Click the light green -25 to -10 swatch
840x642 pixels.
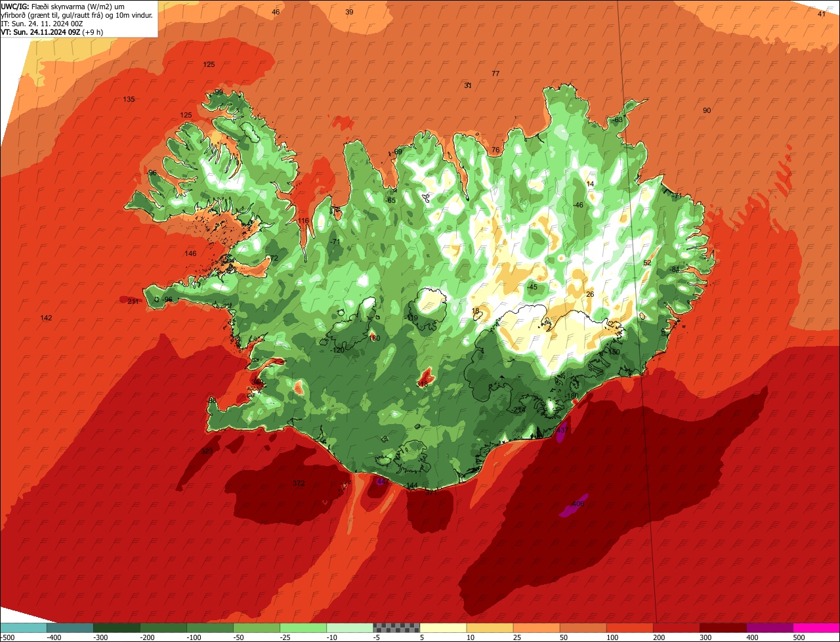click(303, 628)
